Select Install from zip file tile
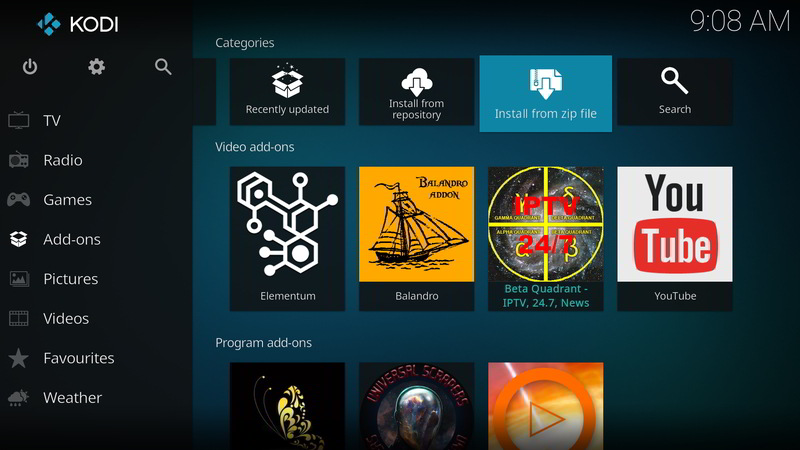 point(545,91)
